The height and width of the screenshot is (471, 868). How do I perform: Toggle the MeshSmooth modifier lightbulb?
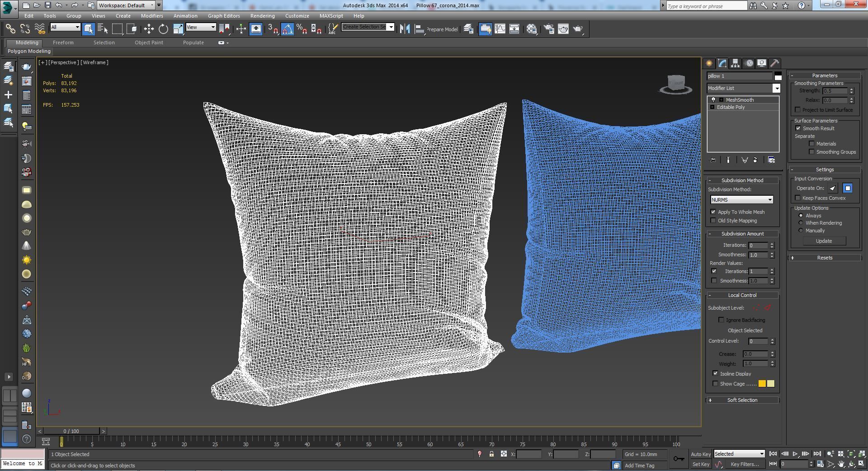point(713,100)
